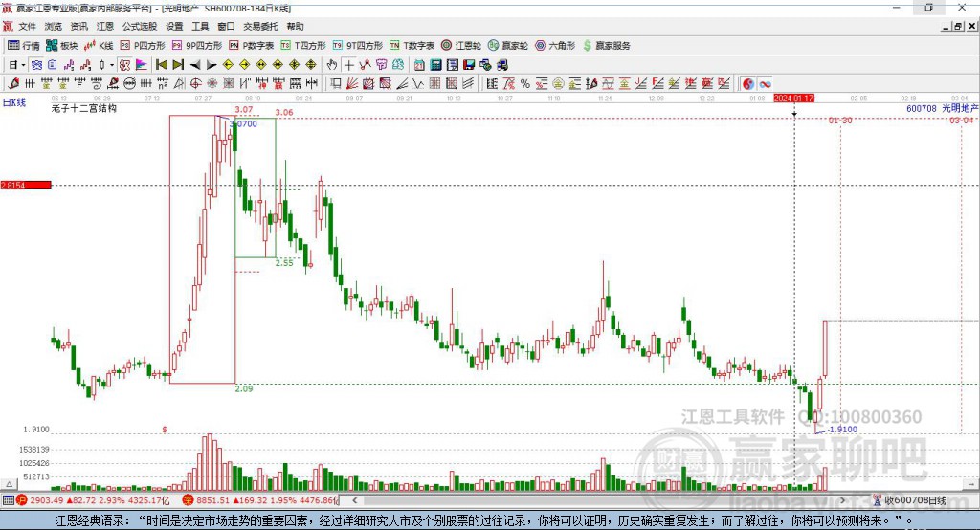Image resolution: width=980 pixels, height=530 pixels.
Task: Open the 行情 quotes view
Action: (23, 46)
